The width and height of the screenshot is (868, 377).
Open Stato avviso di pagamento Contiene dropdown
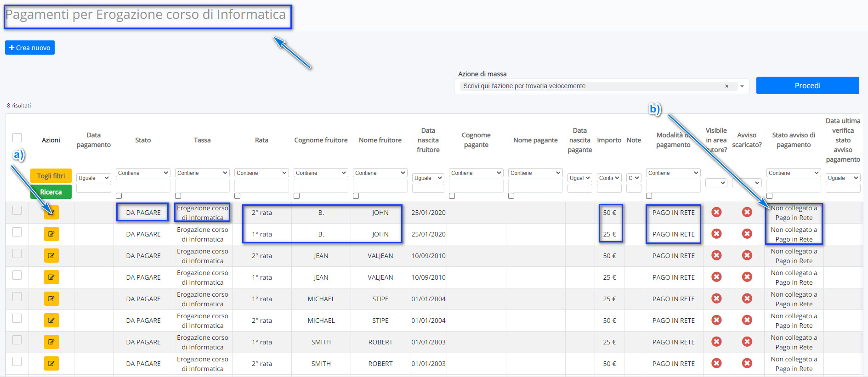point(794,173)
